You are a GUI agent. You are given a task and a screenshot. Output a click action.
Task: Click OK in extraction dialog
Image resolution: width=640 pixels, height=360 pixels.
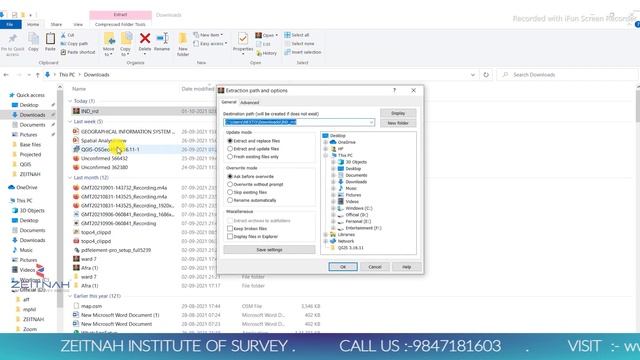click(x=343, y=267)
